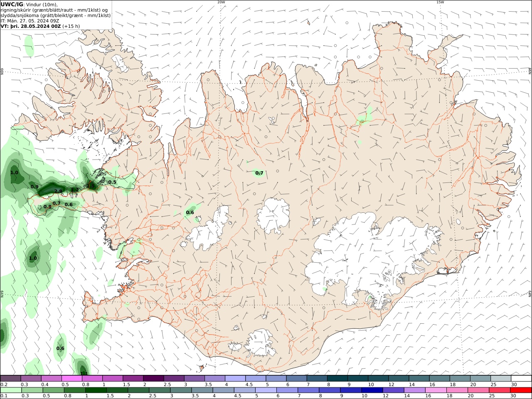Select the 1.0 value offshore west of Faxaflói

(x=33, y=258)
